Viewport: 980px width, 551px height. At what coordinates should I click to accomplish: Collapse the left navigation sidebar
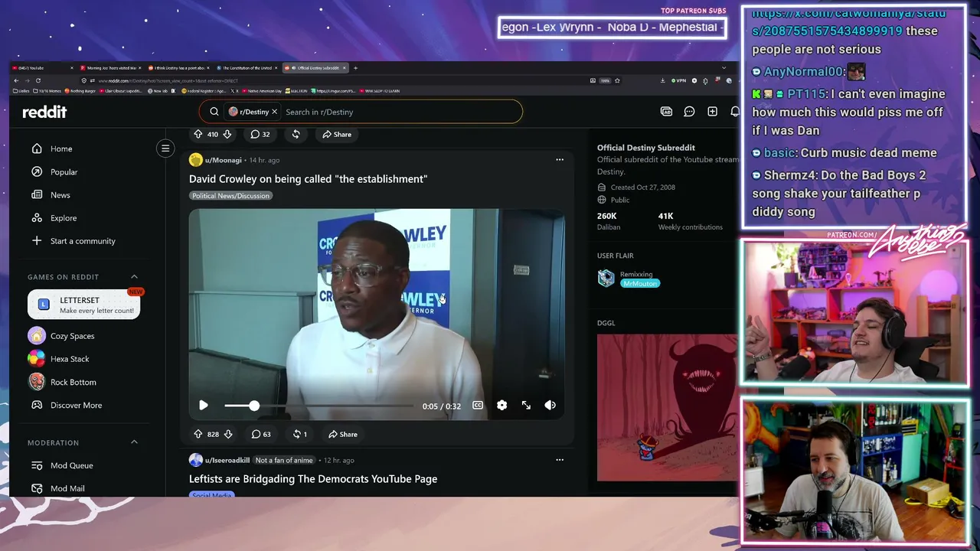[x=165, y=148]
